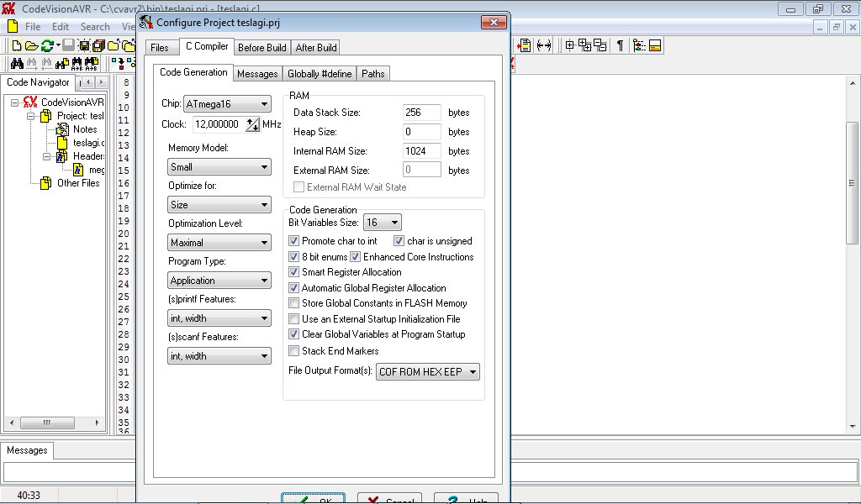Click the Go to Line document icon
Image resolution: width=861 pixels, height=504 pixels.
(x=525, y=45)
